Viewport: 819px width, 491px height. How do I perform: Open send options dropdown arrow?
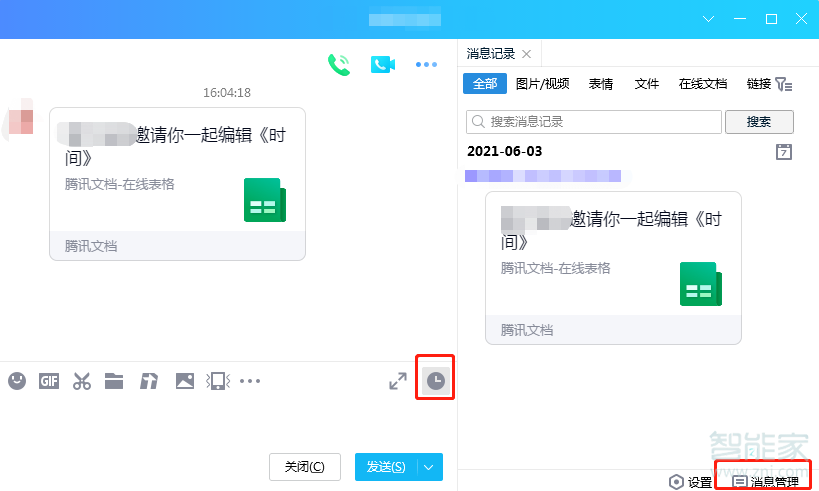pyautogui.click(x=429, y=467)
